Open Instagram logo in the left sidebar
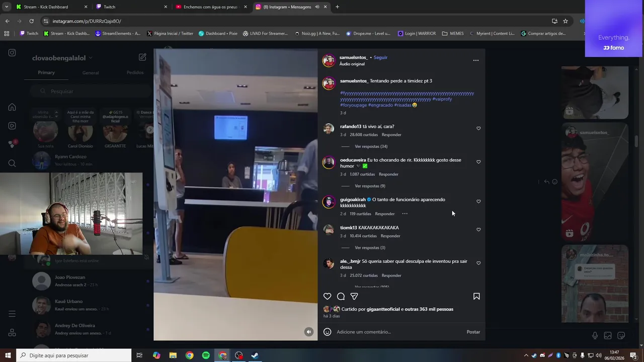 pyautogui.click(x=12, y=53)
